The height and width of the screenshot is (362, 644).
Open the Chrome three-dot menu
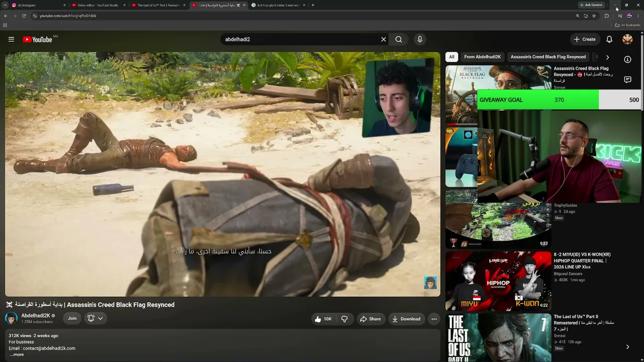point(638,16)
